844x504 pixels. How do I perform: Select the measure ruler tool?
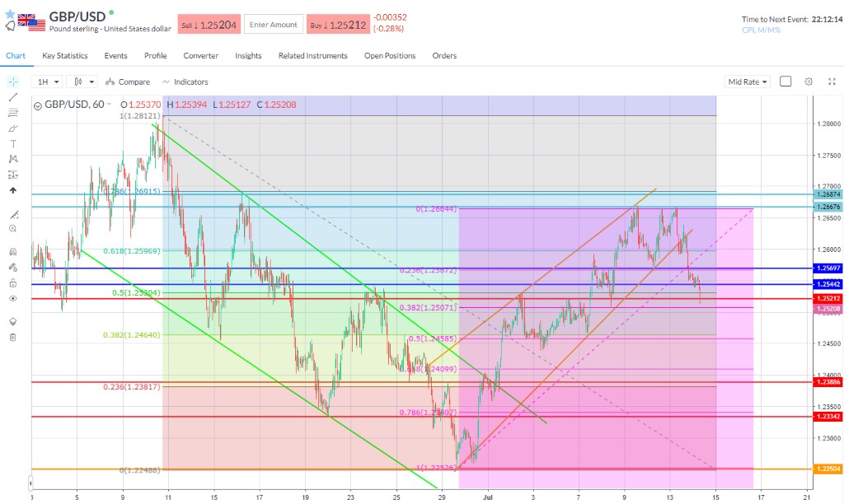coord(12,212)
